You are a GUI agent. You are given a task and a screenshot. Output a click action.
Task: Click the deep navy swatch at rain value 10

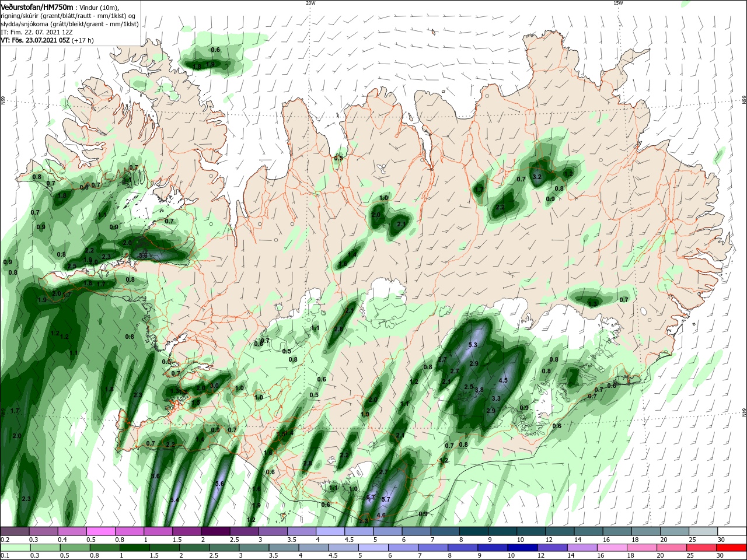(522, 547)
